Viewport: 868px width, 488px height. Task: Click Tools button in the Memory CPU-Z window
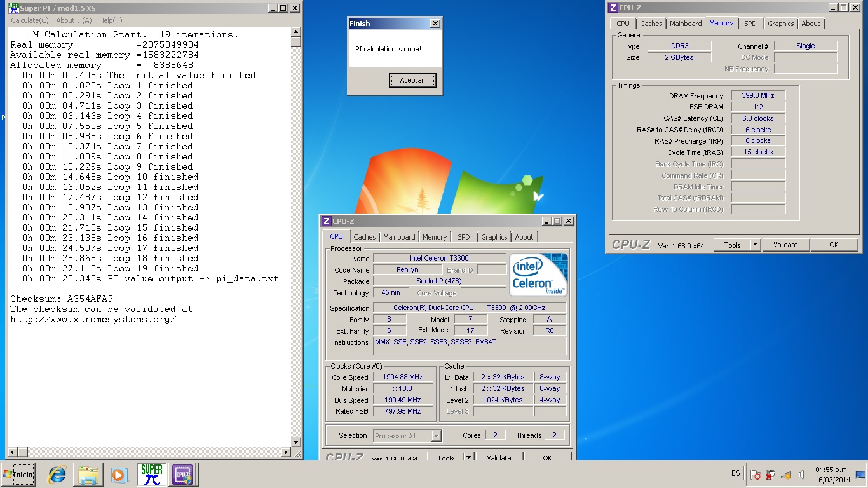(x=732, y=245)
